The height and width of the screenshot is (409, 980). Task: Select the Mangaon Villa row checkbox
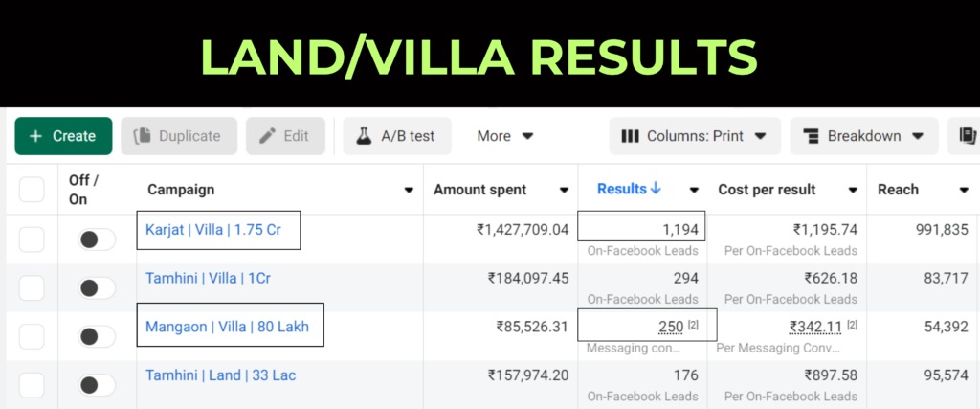(x=32, y=336)
